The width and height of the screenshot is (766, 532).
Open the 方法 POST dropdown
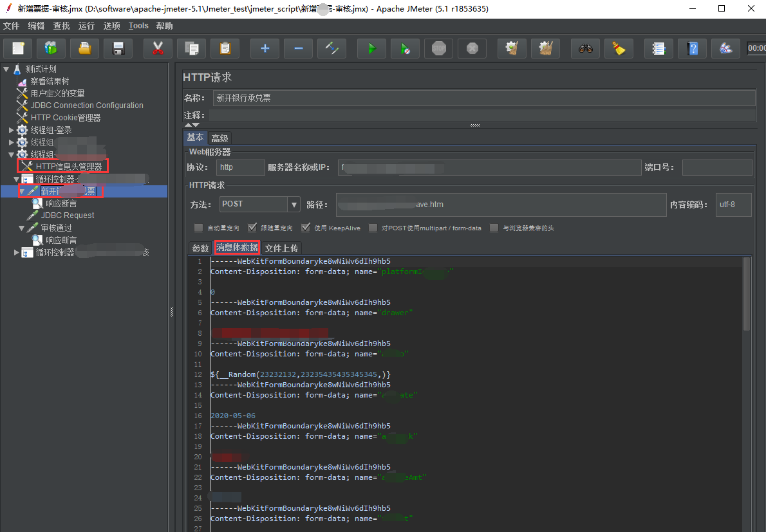(x=294, y=205)
